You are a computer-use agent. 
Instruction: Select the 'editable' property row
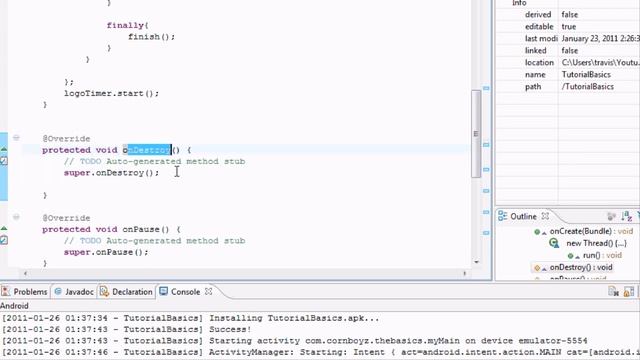[568, 27]
